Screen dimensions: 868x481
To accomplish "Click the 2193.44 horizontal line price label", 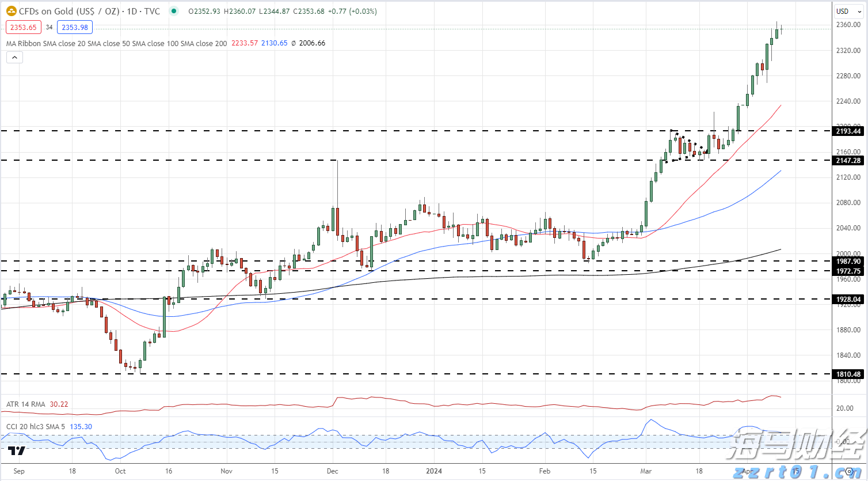I will [x=848, y=131].
